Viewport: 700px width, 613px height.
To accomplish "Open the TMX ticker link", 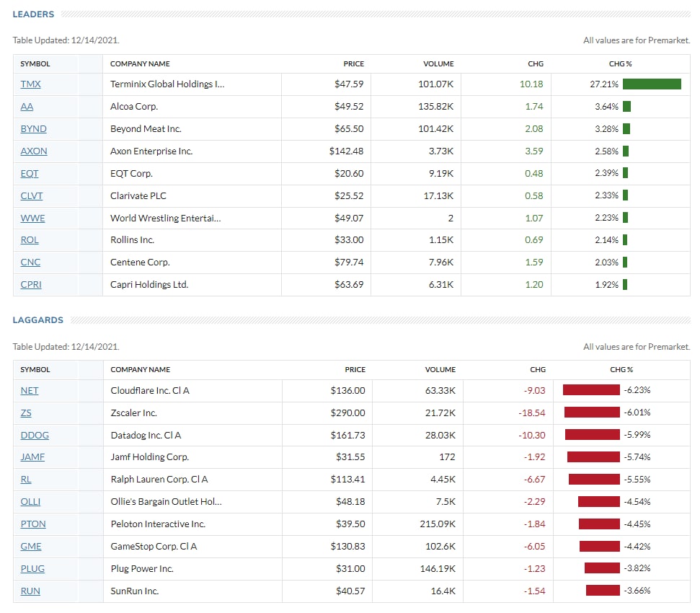I will [30, 84].
